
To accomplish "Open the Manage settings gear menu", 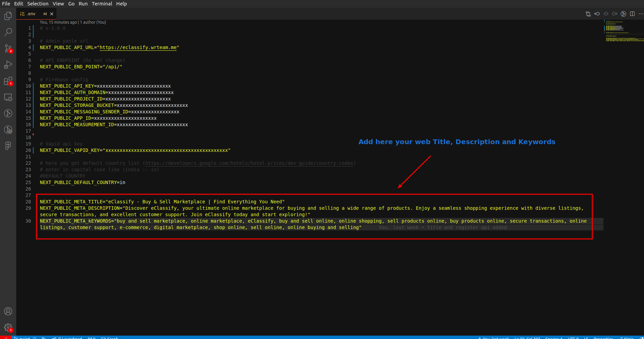I will tap(8, 327).
